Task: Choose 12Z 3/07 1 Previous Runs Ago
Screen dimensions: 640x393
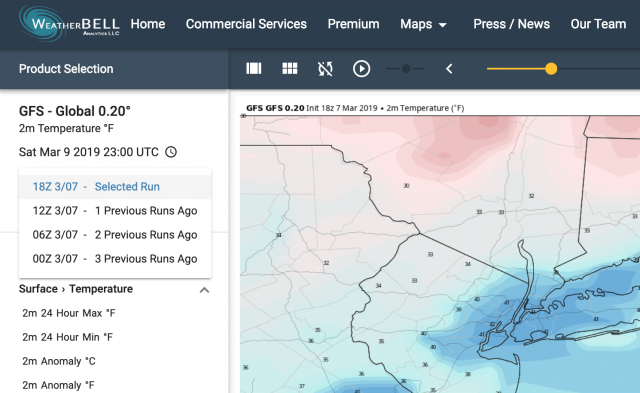Action: coord(115,211)
